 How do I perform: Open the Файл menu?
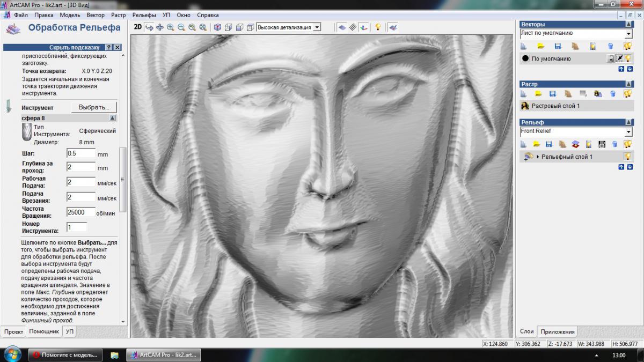(x=21, y=15)
